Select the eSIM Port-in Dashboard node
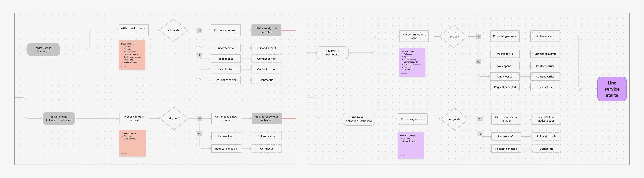This screenshot has height=178, width=644. tap(43, 50)
